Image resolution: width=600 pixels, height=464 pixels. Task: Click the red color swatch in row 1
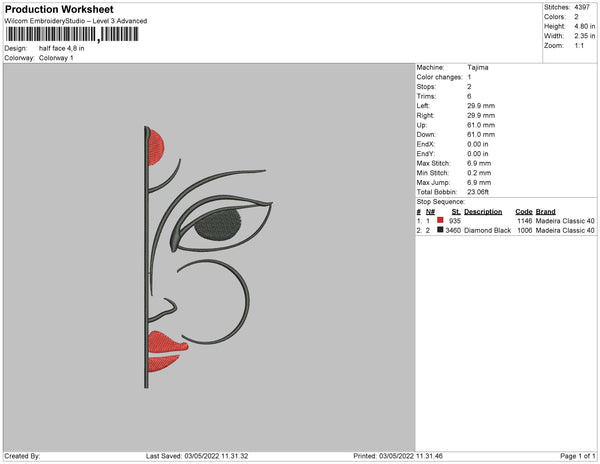(x=440, y=220)
